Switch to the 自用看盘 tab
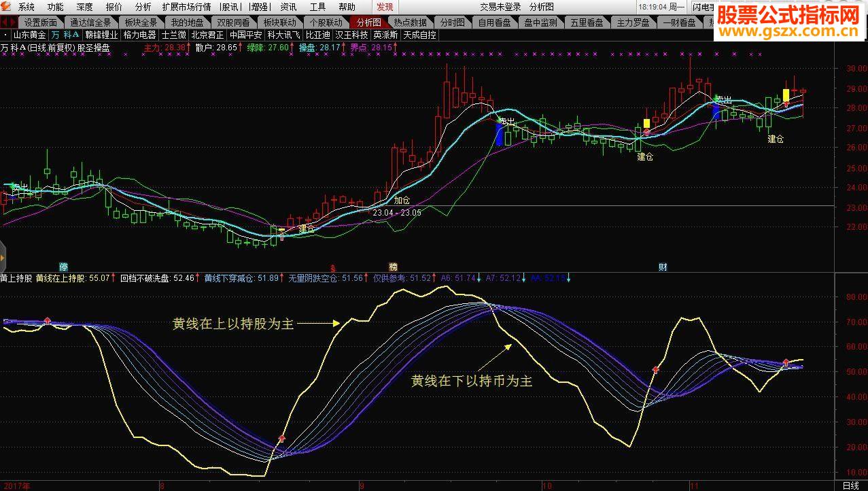The height and width of the screenshot is (491, 868). click(496, 22)
